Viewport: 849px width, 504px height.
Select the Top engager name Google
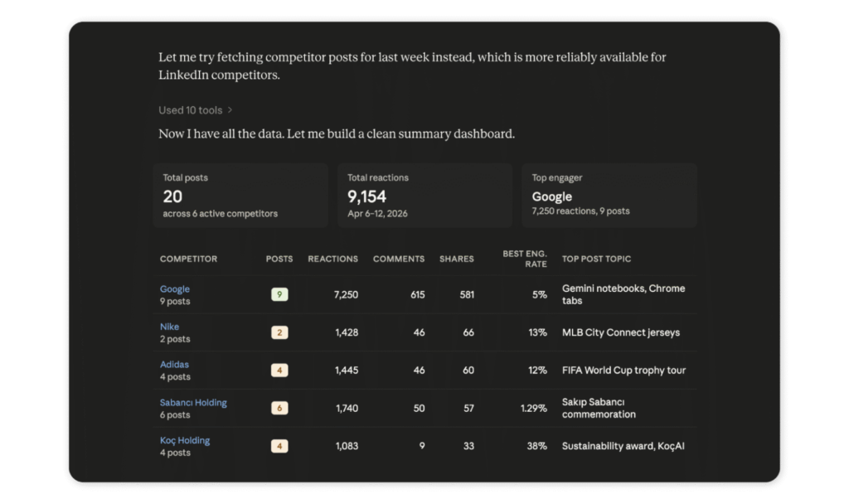tap(551, 196)
